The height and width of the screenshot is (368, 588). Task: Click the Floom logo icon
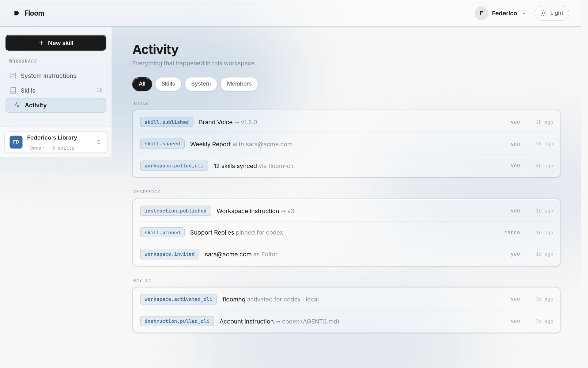click(x=17, y=13)
